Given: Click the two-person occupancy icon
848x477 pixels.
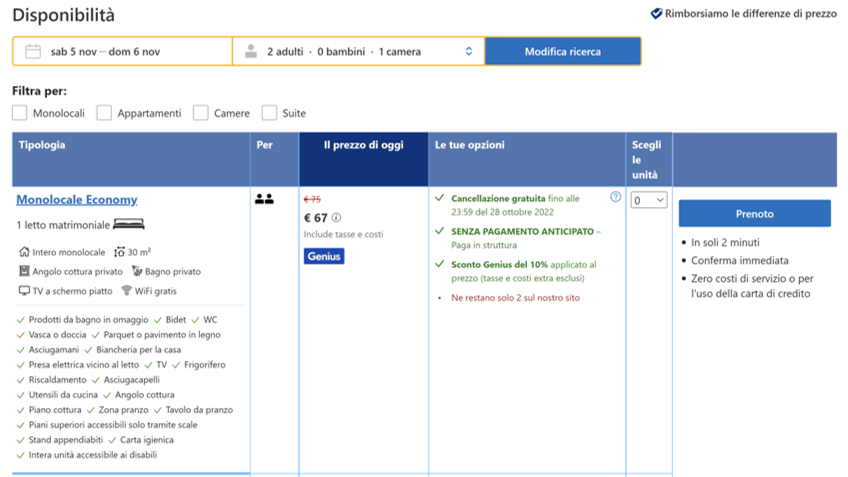Looking at the screenshot, I should [264, 199].
